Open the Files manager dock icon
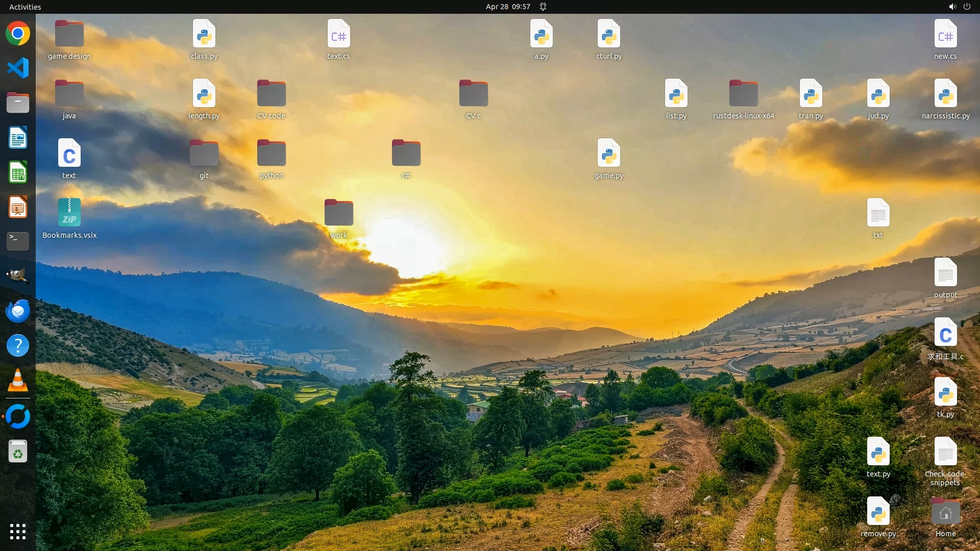This screenshot has height=551, width=980. coord(18,103)
